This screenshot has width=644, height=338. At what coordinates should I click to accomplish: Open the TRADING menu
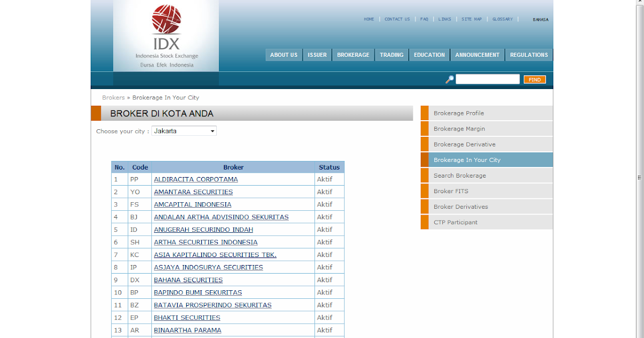[x=392, y=55]
